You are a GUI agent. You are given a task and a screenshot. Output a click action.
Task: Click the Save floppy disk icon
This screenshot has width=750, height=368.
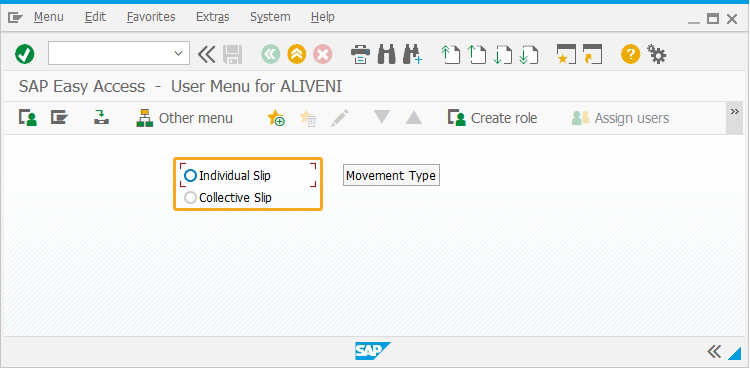click(233, 55)
